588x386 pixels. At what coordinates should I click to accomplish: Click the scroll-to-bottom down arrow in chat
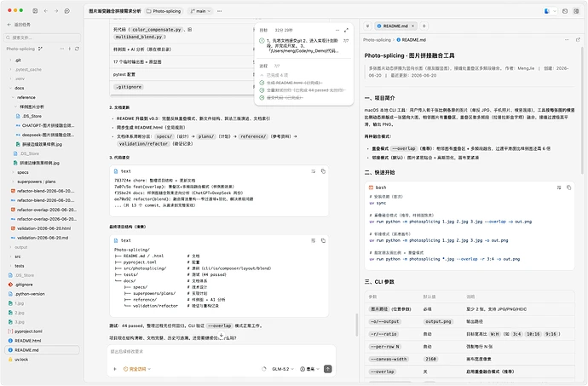tap(222, 335)
